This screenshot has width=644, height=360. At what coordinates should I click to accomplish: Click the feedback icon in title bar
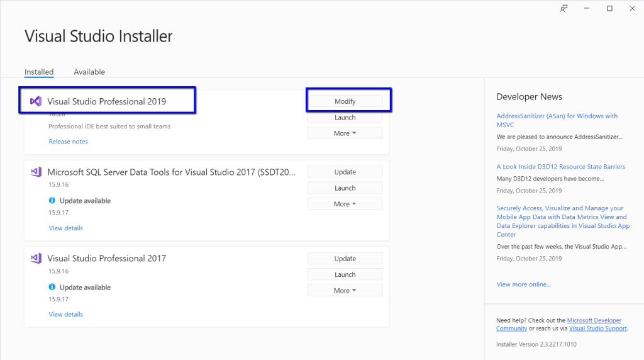pyautogui.click(x=564, y=8)
